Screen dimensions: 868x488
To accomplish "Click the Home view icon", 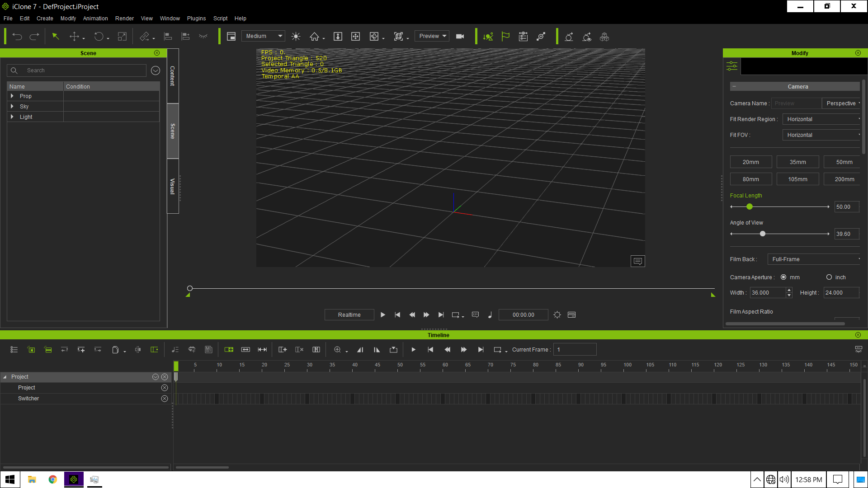I will click(314, 37).
